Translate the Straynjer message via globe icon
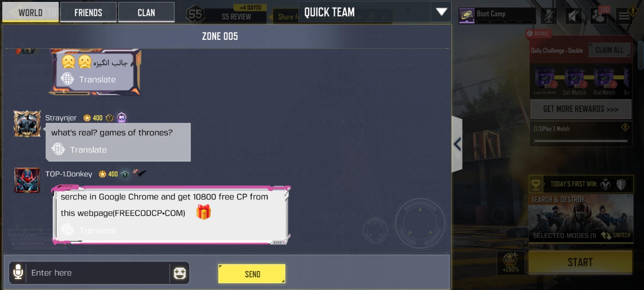This screenshot has width=644, height=290. (58, 149)
